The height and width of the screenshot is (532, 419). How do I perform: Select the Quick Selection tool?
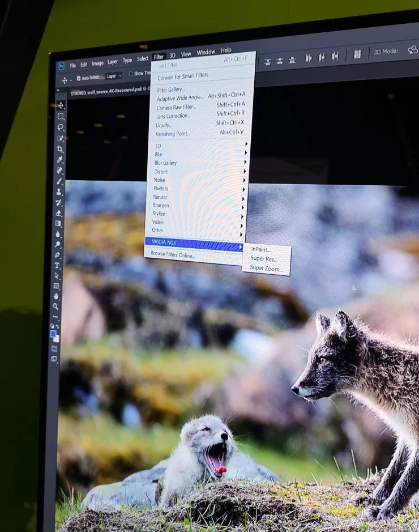61,138
